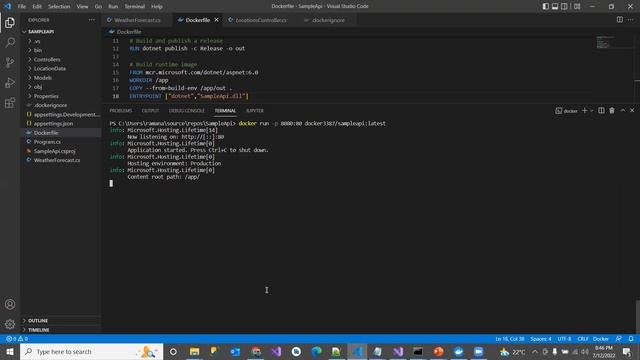Open Zoom from taskbar

pos(479,351)
